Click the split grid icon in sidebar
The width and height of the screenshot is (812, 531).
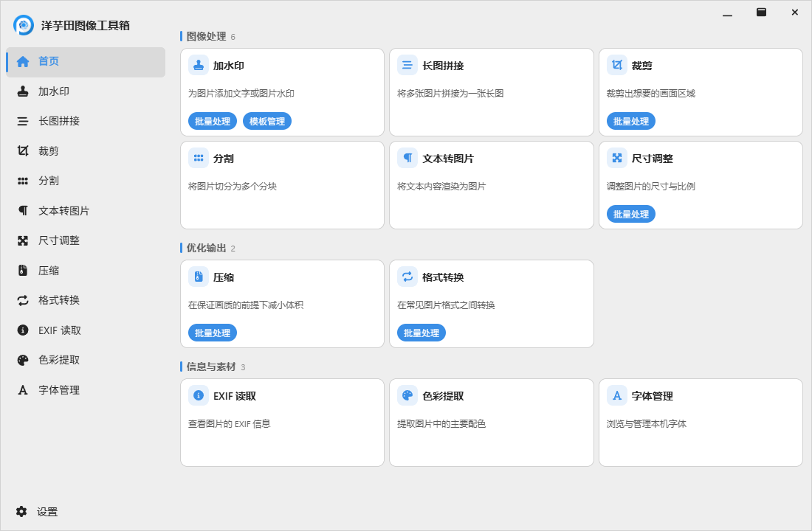[x=23, y=181]
